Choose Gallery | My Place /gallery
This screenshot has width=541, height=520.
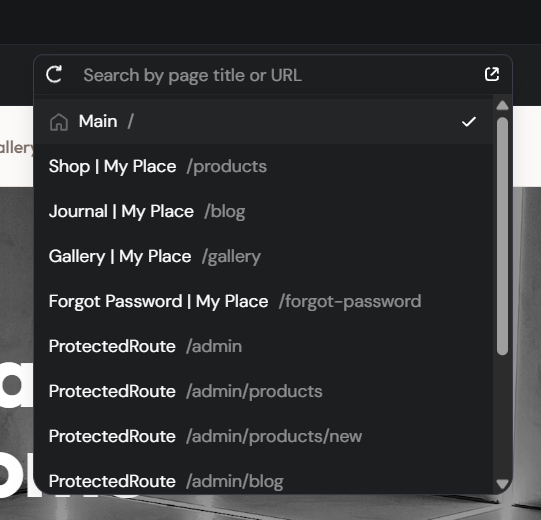264,256
